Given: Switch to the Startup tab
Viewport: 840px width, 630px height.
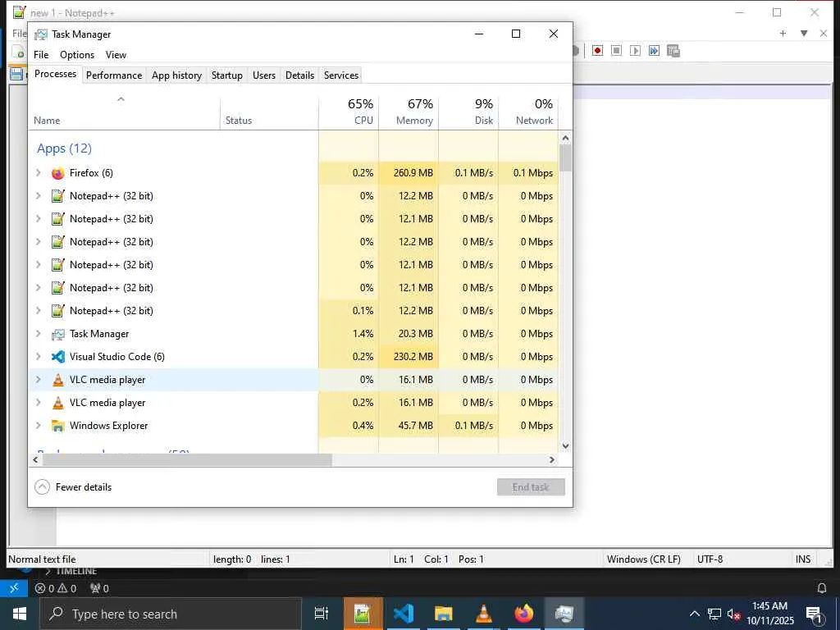Looking at the screenshot, I should [227, 75].
